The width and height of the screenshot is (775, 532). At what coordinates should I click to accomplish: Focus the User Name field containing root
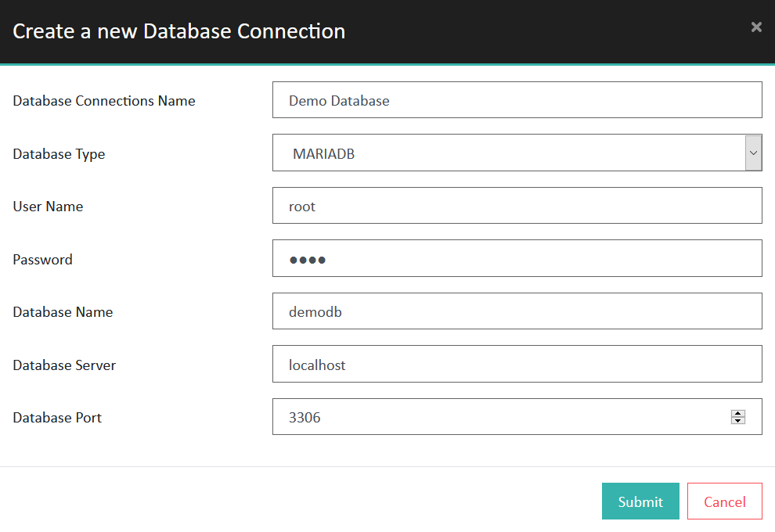pyautogui.click(x=517, y=206)
